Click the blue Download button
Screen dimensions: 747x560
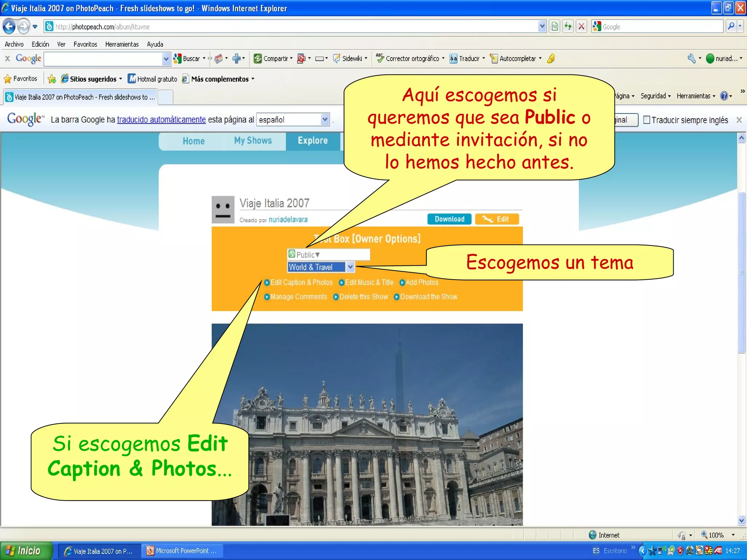point(449,219)
